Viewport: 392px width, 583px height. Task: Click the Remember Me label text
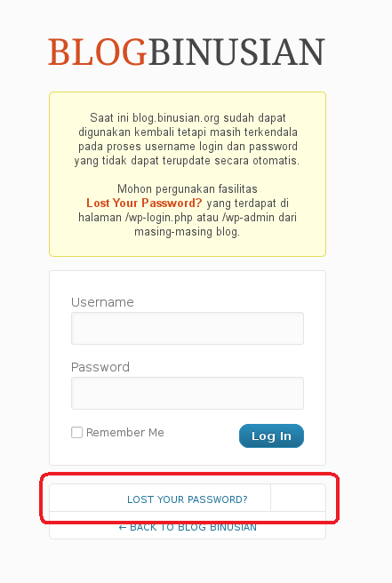(x=125, y=433)
